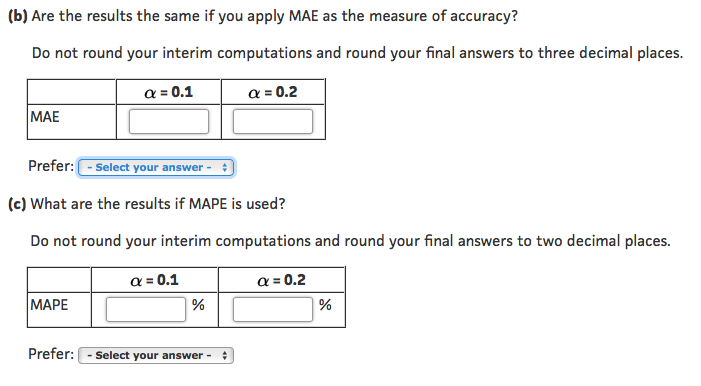Click the Prefer label in part (b)

pos(51,166)
